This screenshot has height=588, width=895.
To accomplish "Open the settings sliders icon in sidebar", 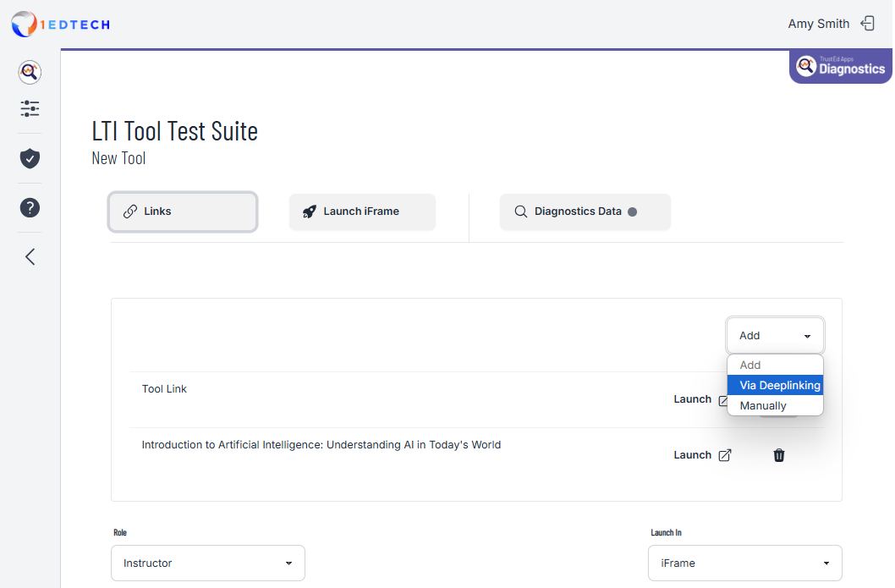I will (x=29, y=108).
